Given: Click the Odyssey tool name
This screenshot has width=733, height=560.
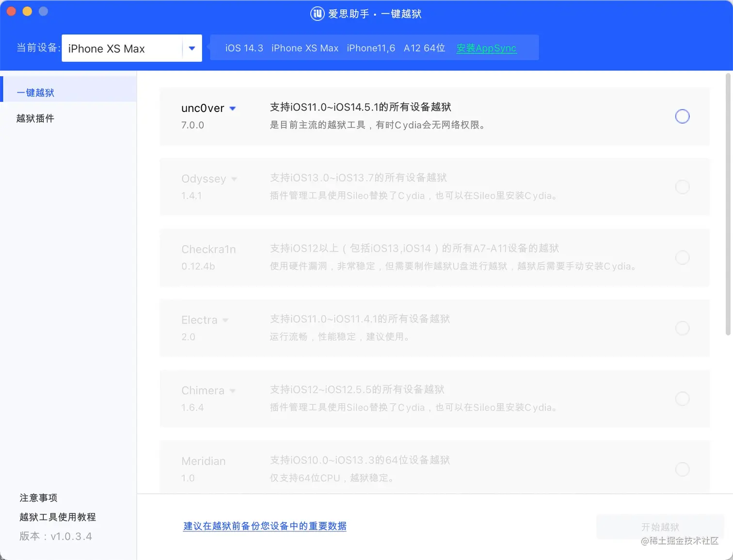Looking at the screenshot, I should pos(204,179).
